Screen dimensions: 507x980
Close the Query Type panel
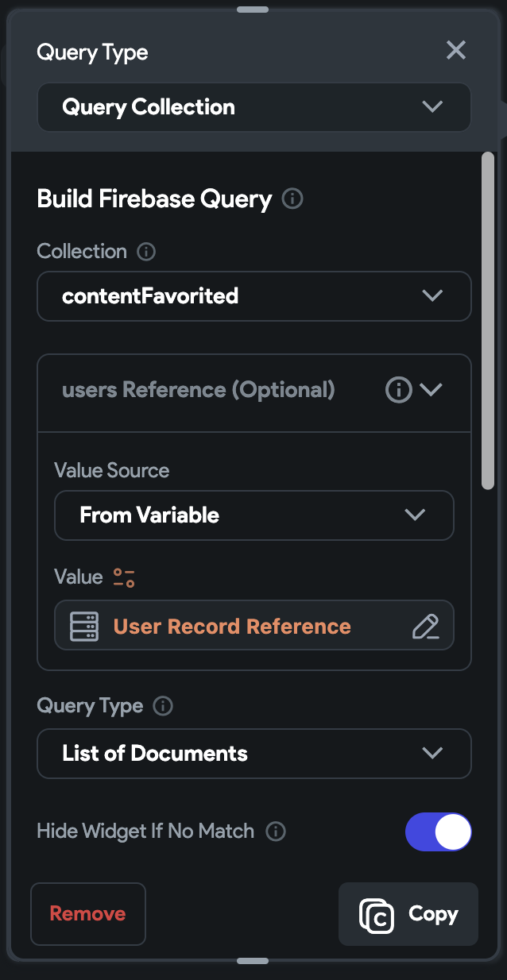(x=455, y=50)
